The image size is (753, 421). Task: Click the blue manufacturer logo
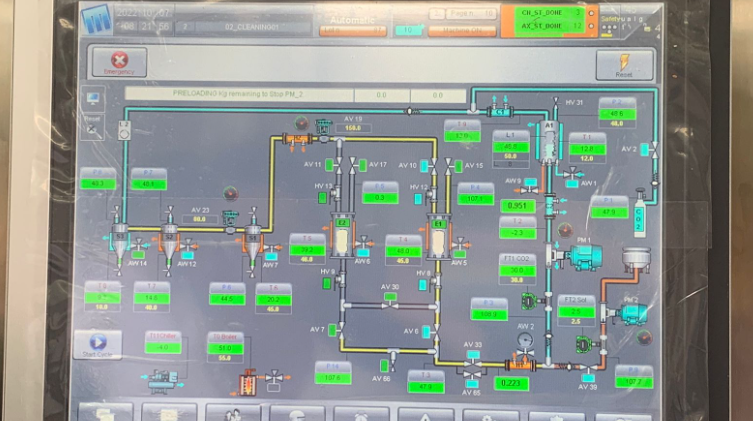(x=96, y=20)
